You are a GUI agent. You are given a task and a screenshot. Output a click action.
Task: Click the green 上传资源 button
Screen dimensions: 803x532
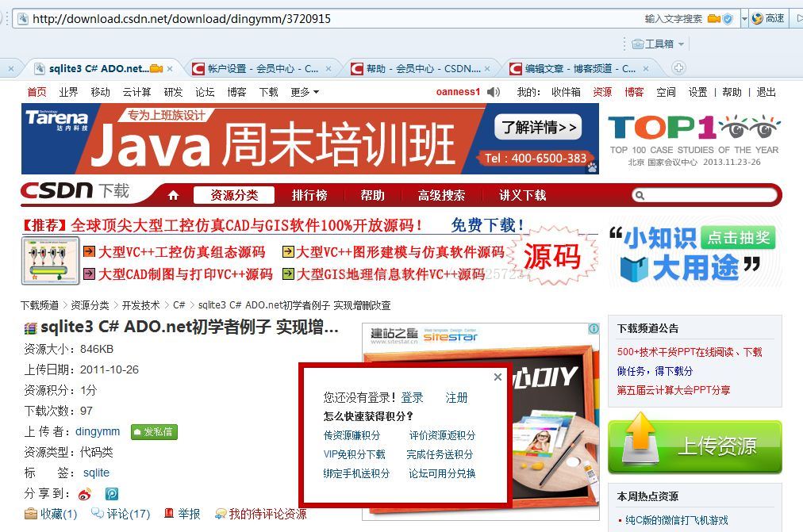(695, 446)
